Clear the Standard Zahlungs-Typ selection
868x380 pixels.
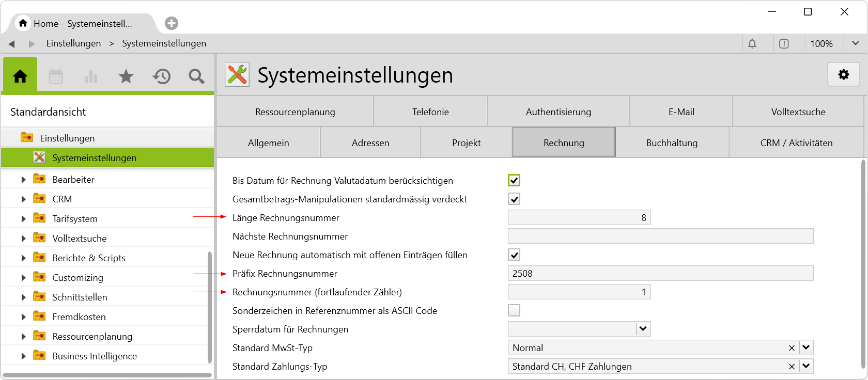792,367
